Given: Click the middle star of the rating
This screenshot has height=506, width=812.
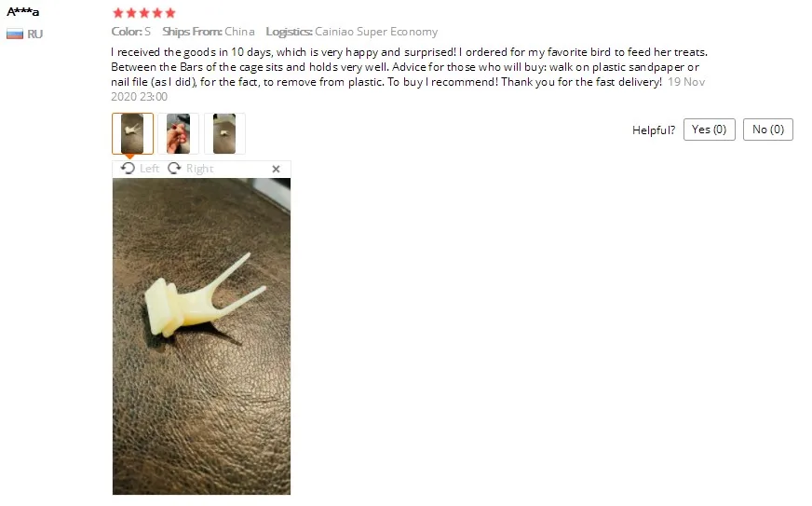Looking at the screenshot, I should click(x=144, y=13).
